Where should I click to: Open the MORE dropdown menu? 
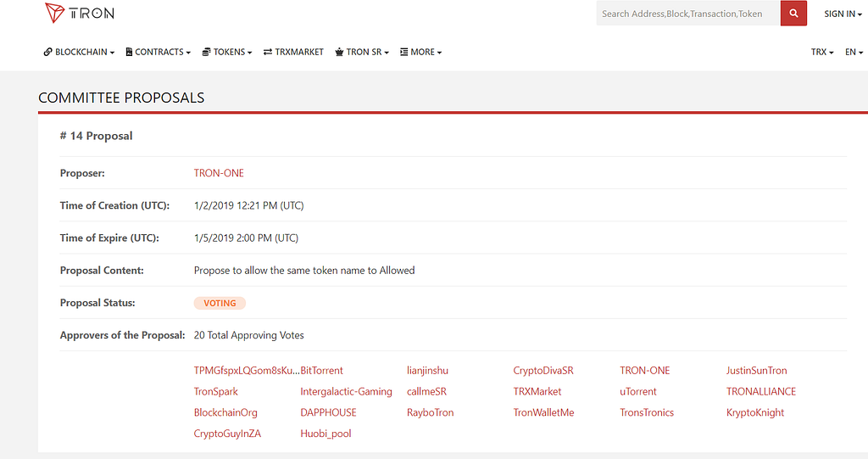[x=420, y=52]
